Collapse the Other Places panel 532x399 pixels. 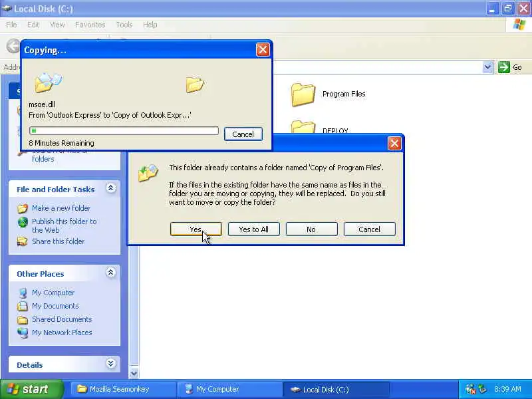(110, 273)
